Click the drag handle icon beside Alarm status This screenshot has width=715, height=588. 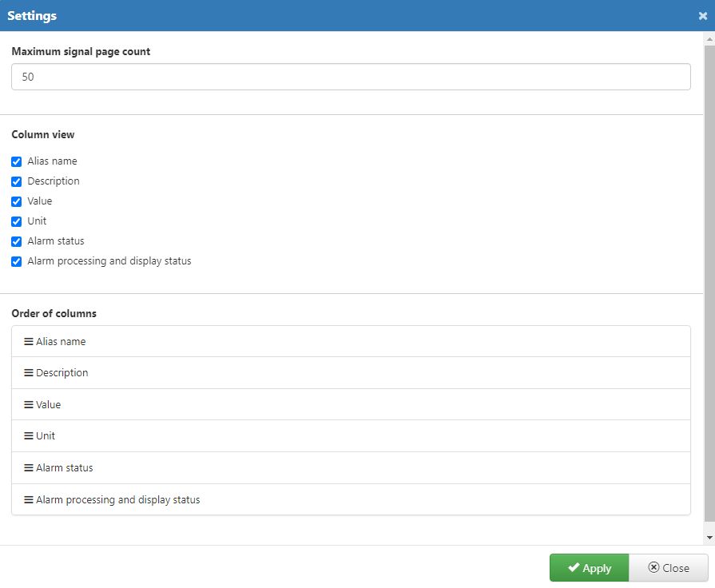pos(28,468)
